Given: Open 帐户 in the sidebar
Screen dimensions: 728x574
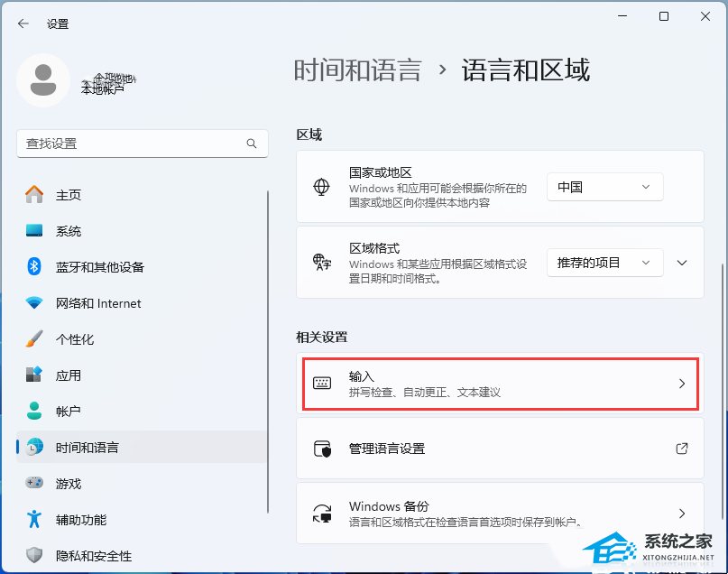Looking at the screenshot, I should point(141,412).
